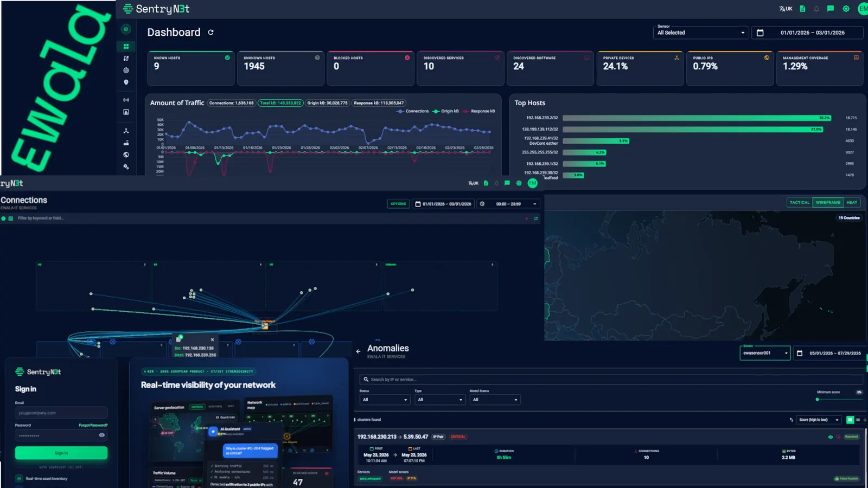This screenshot has width=868, height=488.
Task: Switch the map to TACTICAL view
Action: (x=800, y=202)
